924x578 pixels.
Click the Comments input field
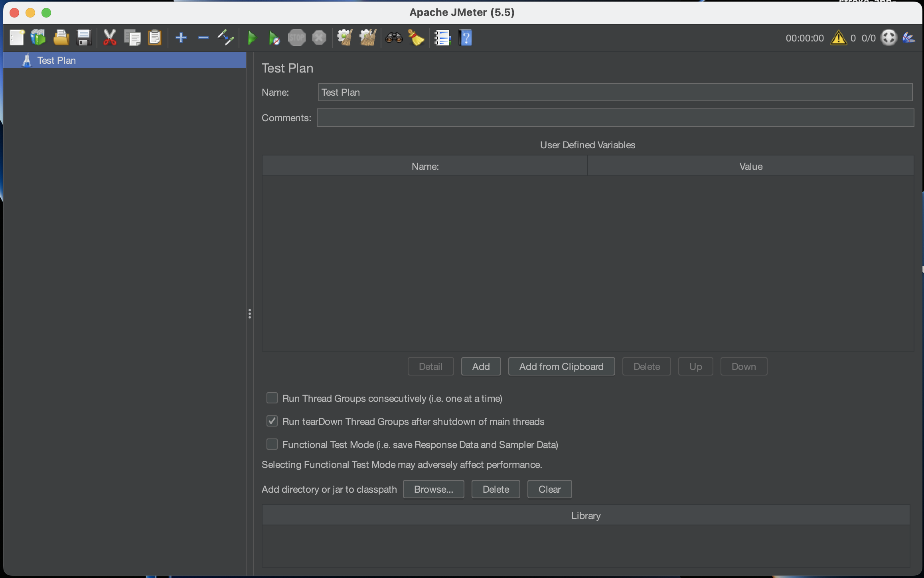pyautogui.click(x=615, y=118)
